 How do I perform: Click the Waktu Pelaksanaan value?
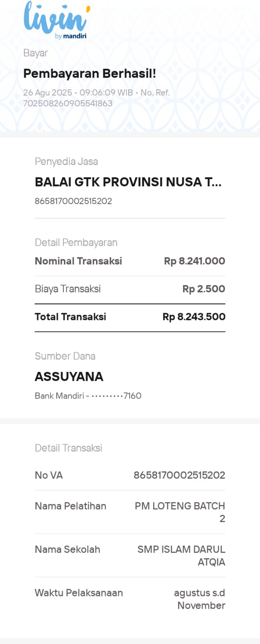pos(200,599)
